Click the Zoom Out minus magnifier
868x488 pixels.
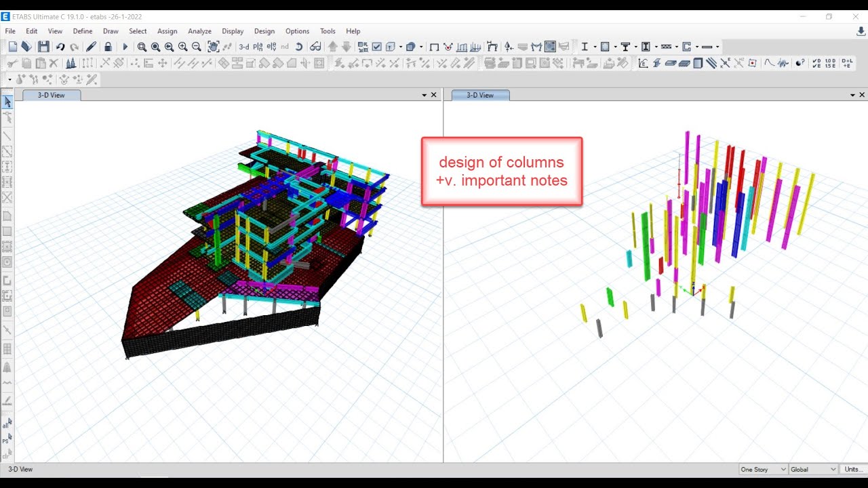[x=196, y=47]
